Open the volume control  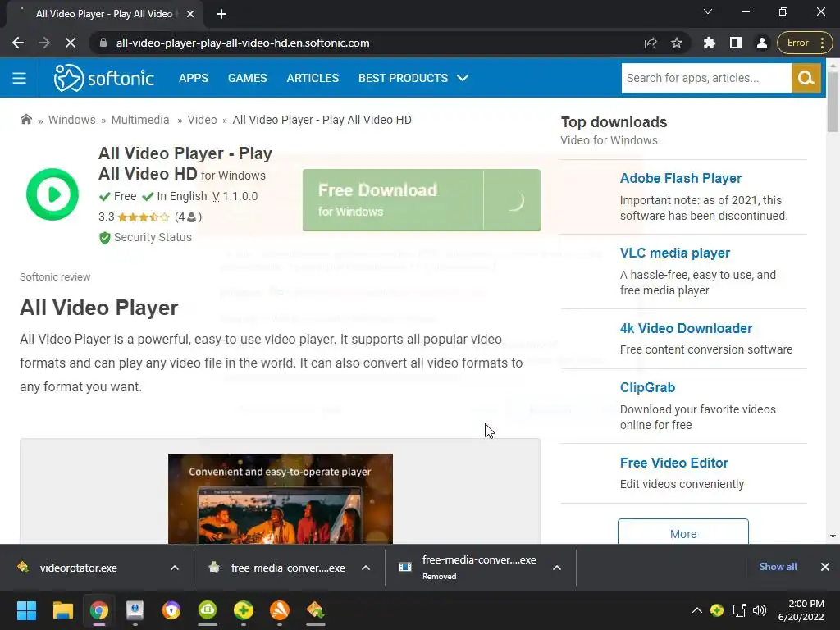[x=759, y=610]
